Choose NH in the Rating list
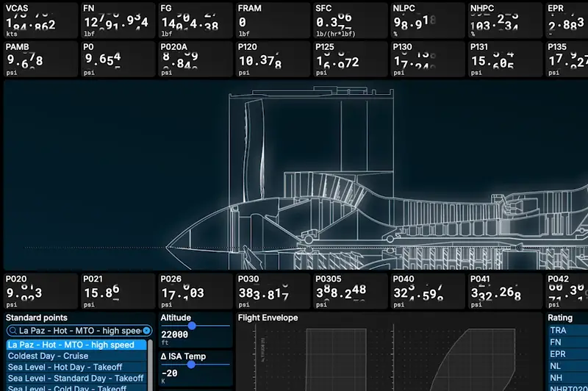The image size is (588, 391). coord(567,378)
